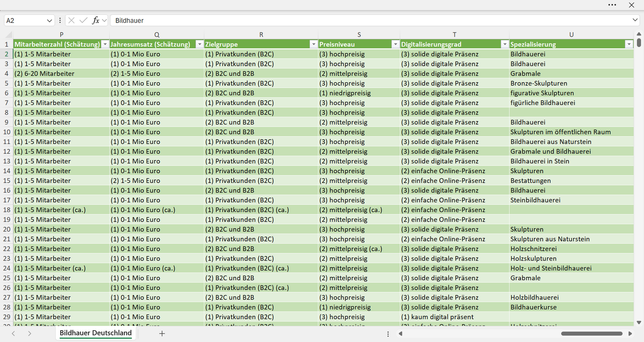This screenshot has width=644, height=342.
Task: Open the Insert Function fx button
Action: pyautogui.click(x=96, y=20)
